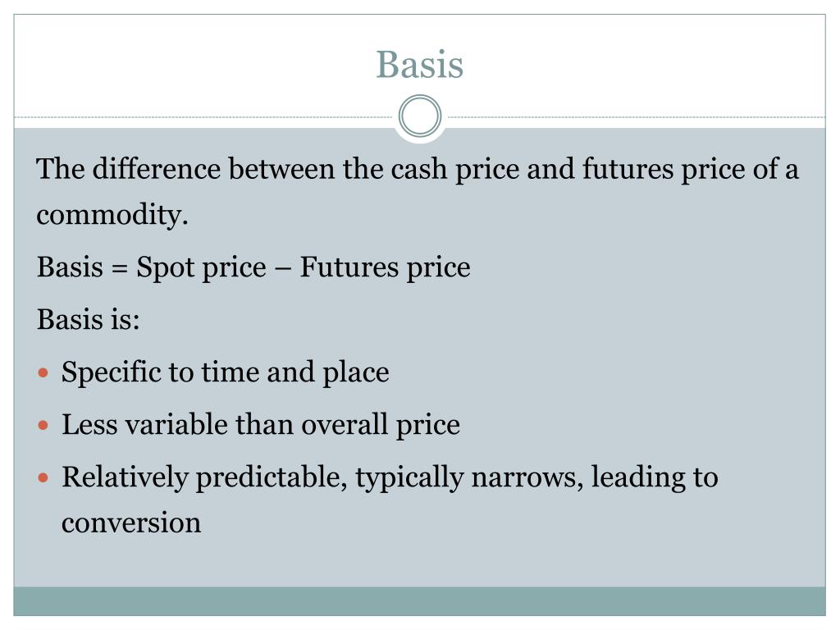
Task: Click the equals sign in the Basis formula
Action: coord(120,268)
